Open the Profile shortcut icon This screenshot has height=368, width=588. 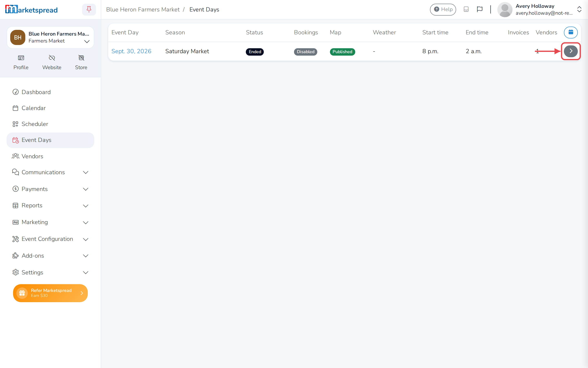(x=21, y=58)
